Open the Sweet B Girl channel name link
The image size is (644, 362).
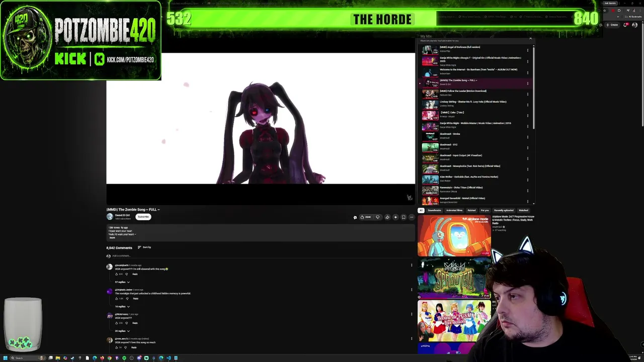click(122, 215)
